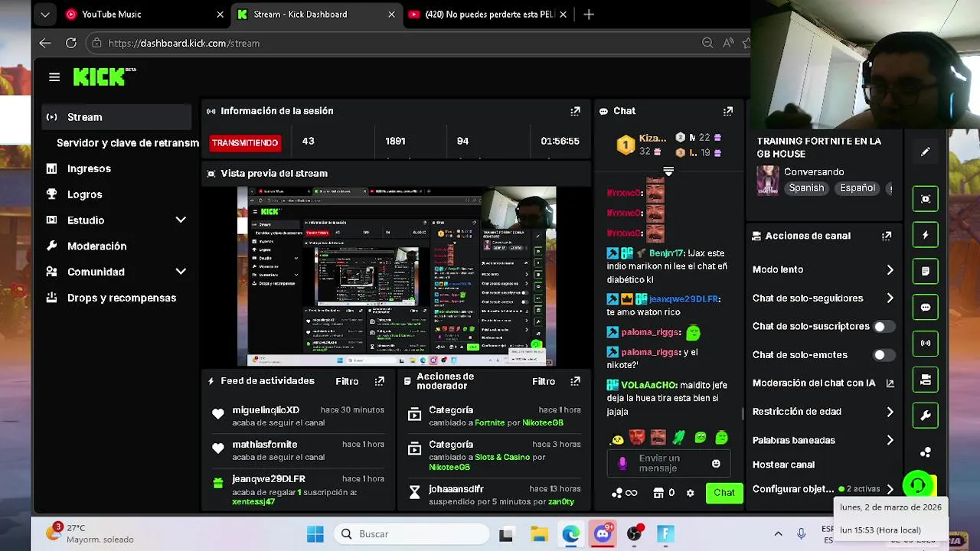Viewport: 980px width, 551px height.
Task: Pop out the Acciones de moderador panel
Action: pos(576,381)
